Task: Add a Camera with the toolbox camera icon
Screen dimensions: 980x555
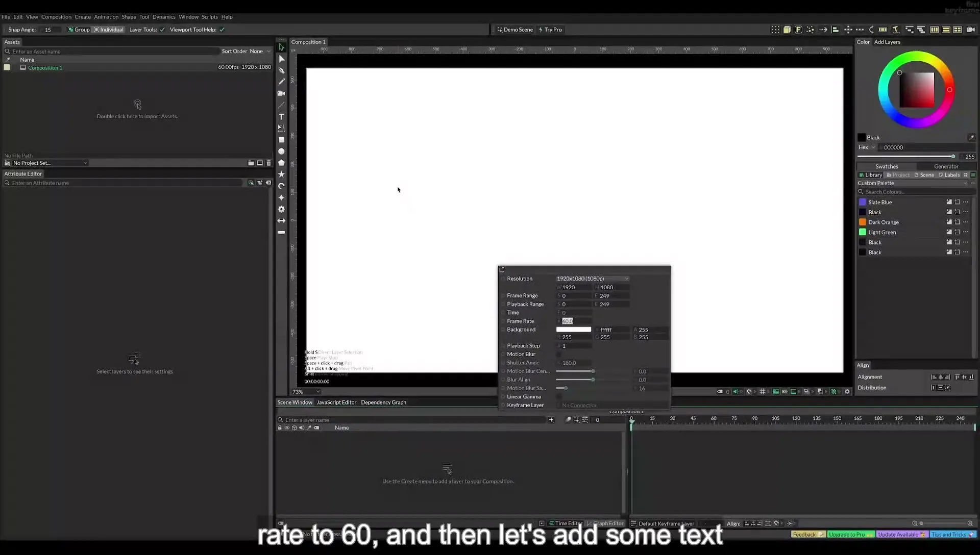Action: coord(281,93)
